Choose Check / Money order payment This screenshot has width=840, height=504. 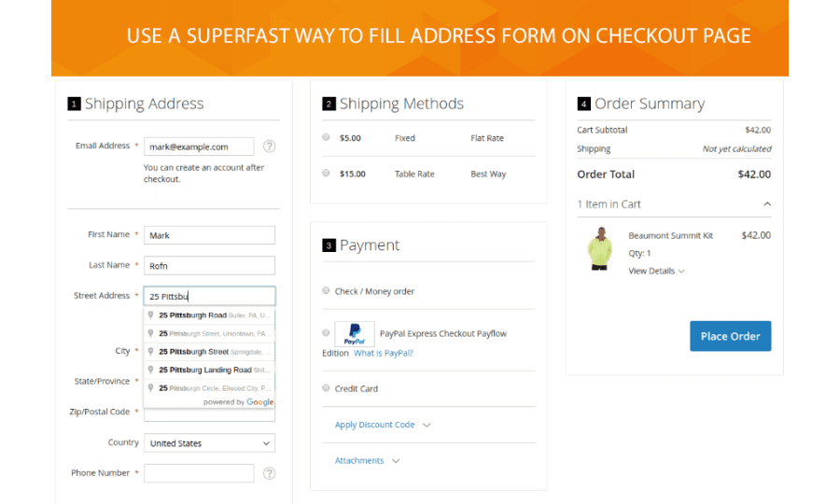point(326,291)
